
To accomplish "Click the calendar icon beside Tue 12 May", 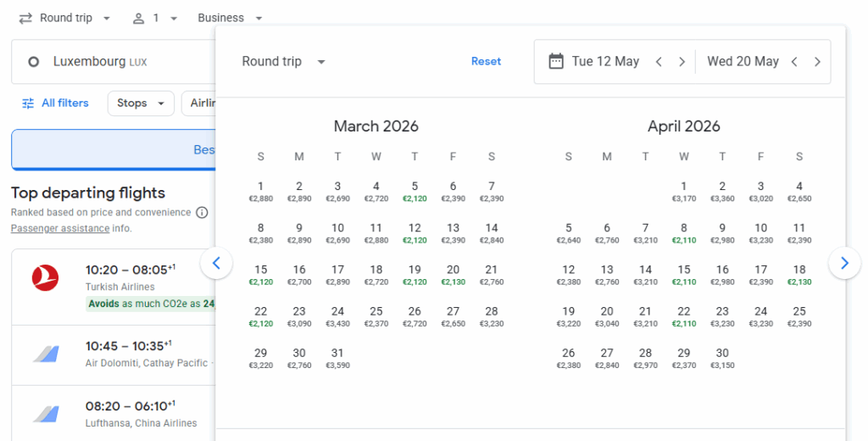I will click(x=556, y=61).
